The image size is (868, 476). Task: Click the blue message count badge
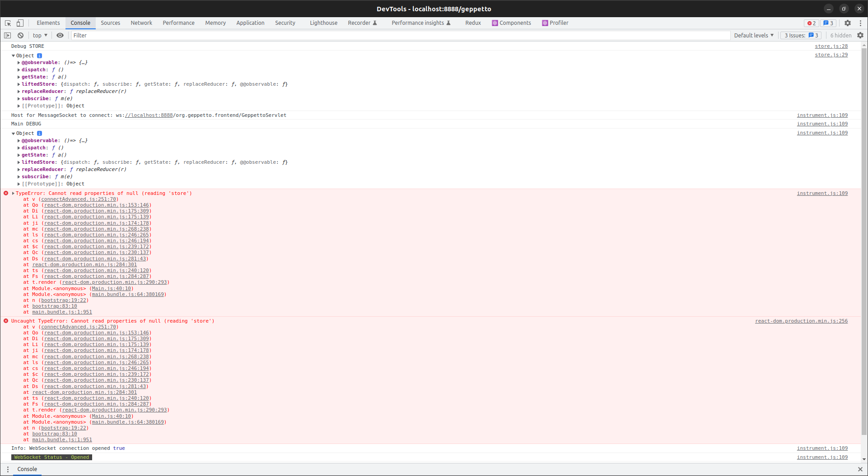pyautogui.click(x=828, y=23)
